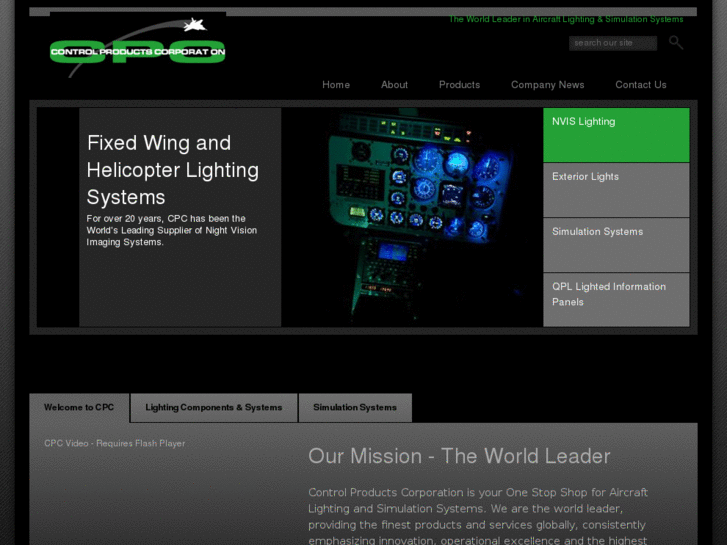Open the Home menu item
Screen dimensions: 727x545
(336, 85)
